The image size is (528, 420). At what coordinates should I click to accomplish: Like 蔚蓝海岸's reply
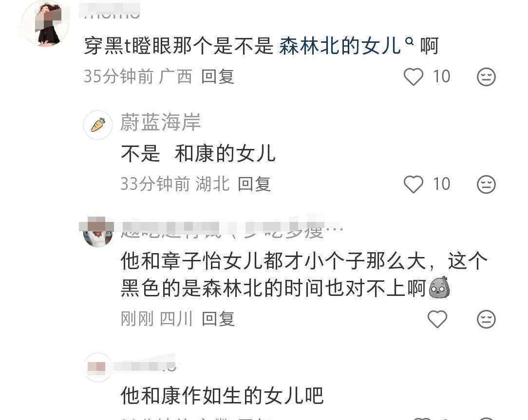point(413,184)
